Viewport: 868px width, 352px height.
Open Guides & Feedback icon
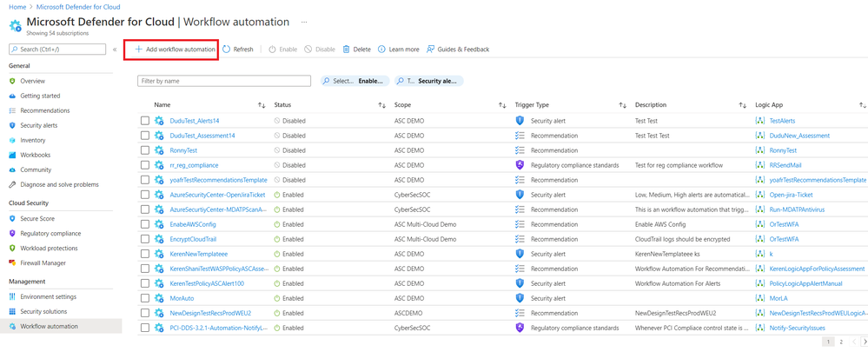coord(430,50)
